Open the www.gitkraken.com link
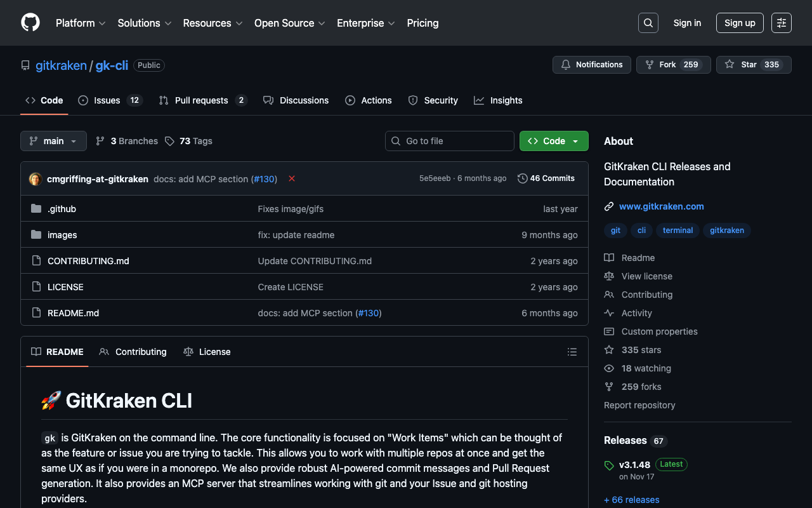Image resolution: width=812 pixels, height=508 pixels. [661, 206]
